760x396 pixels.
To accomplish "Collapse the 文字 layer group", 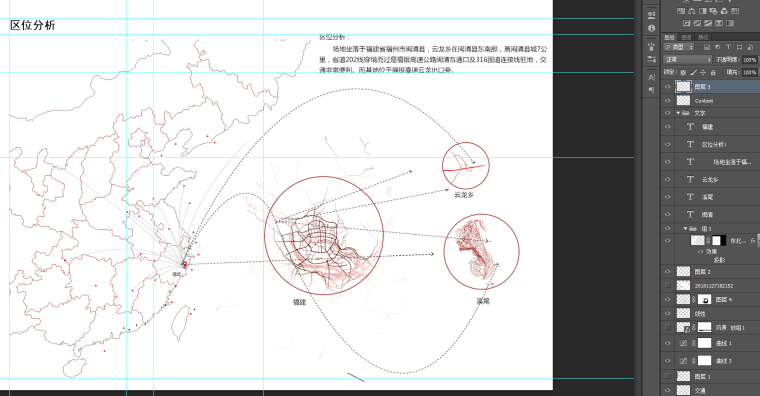I will click(678, 113).
